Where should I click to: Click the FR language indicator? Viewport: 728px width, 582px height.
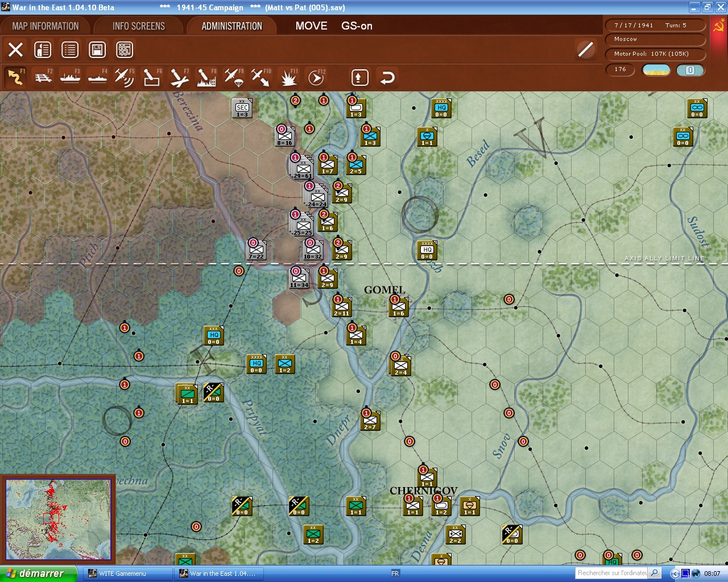point(395,573)
